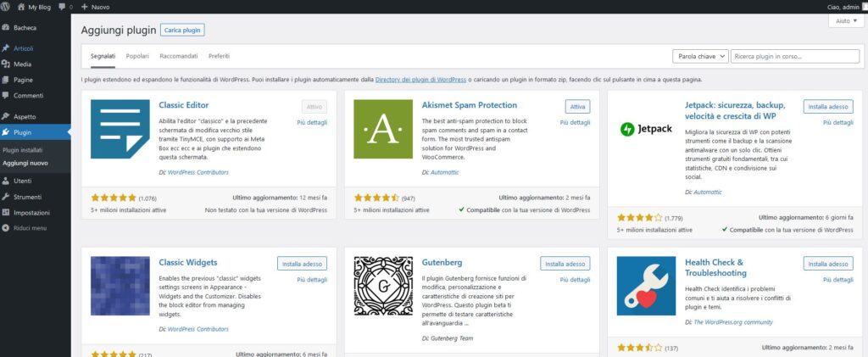Switch to Segnalati tab
The height and width of the screenshot is (357, 868).
pyautogui.click(x=103, y=57)
